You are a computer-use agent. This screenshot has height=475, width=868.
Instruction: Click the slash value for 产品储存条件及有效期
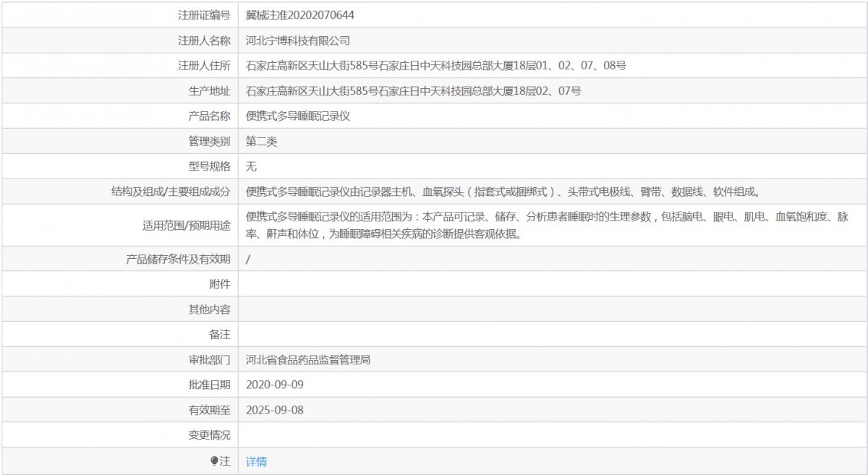[248, 259]
